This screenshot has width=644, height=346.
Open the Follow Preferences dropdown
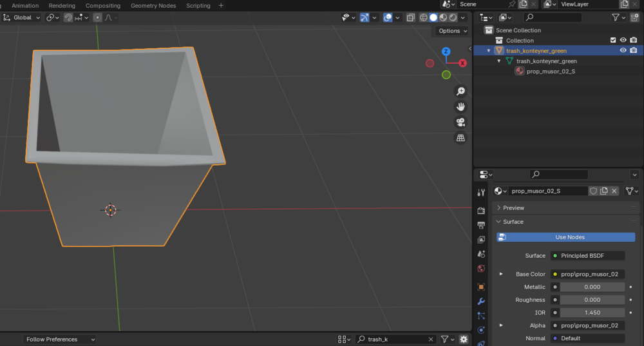(60, 340)
